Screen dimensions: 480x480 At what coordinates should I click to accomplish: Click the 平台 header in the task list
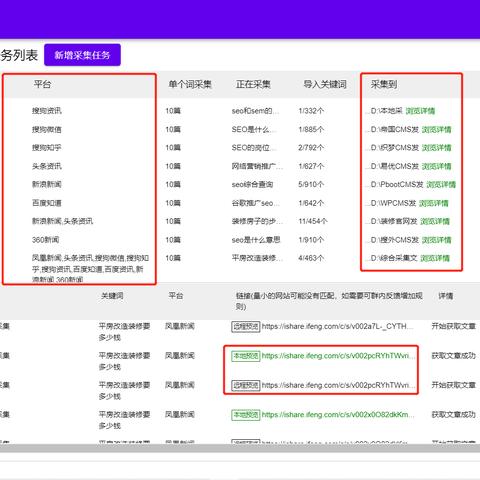(42, 84)
